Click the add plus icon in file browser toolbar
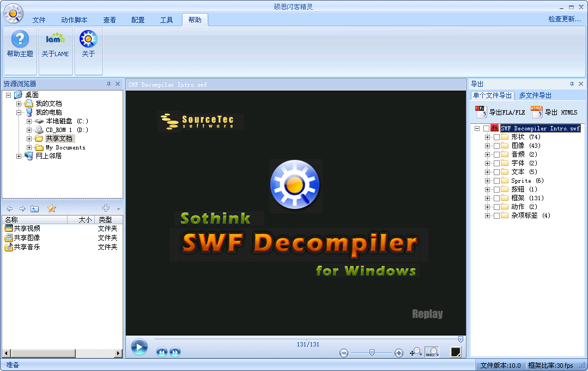The width and height of the screenshot is (588, 371). (x=106, y=208)
